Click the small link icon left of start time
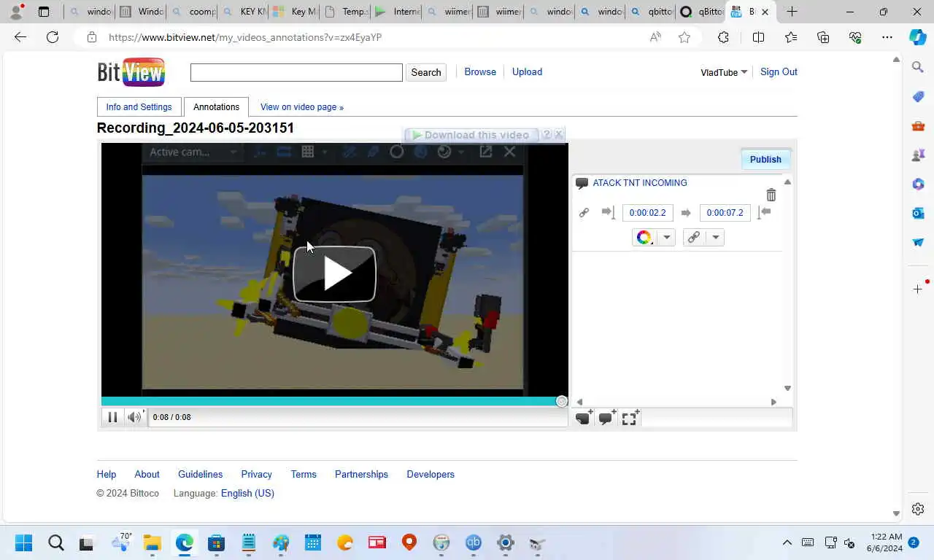Screen dimensions: 934x560 point(584,212)
